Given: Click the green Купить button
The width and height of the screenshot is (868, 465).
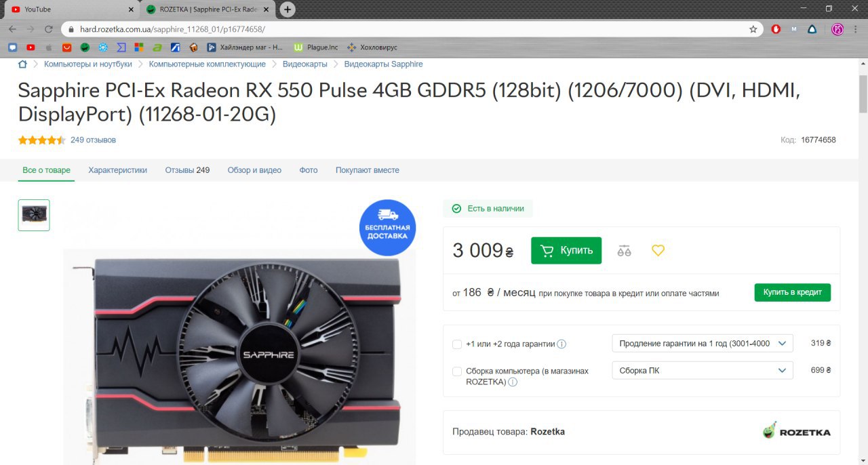Looking at the screenshot, I should click(x=566, y=250).
